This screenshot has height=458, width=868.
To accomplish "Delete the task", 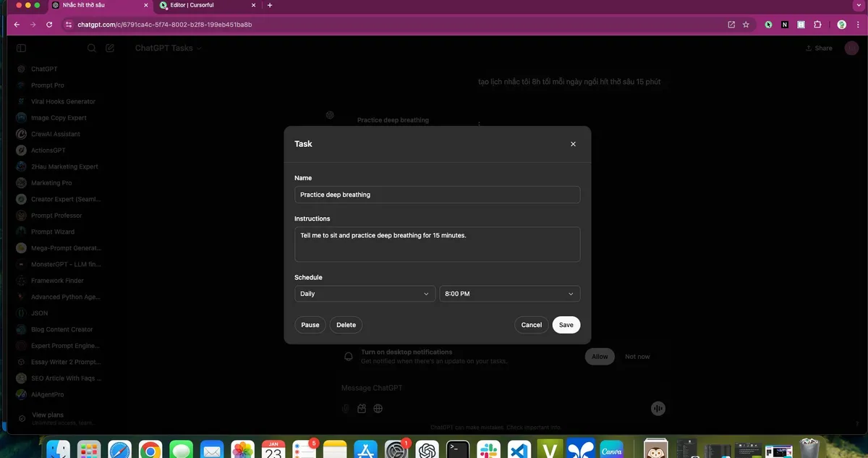I will (x=346, y=325).
